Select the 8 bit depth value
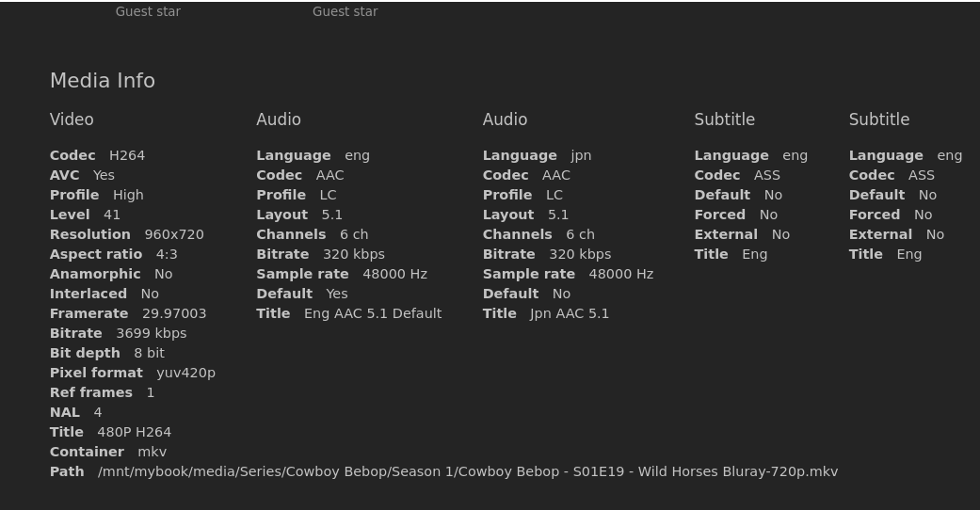980x510 pixels. coord(149,353)
